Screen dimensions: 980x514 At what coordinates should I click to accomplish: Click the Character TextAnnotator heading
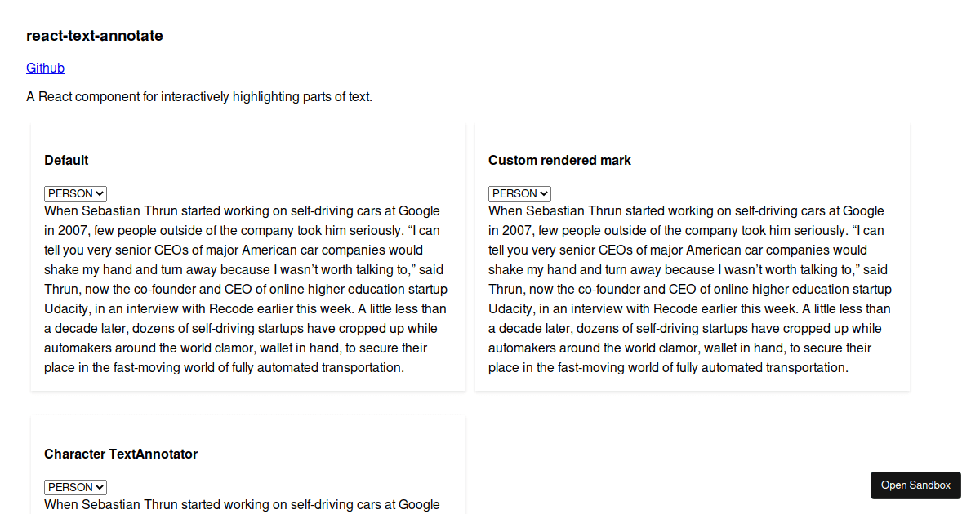tap(121, 454)
